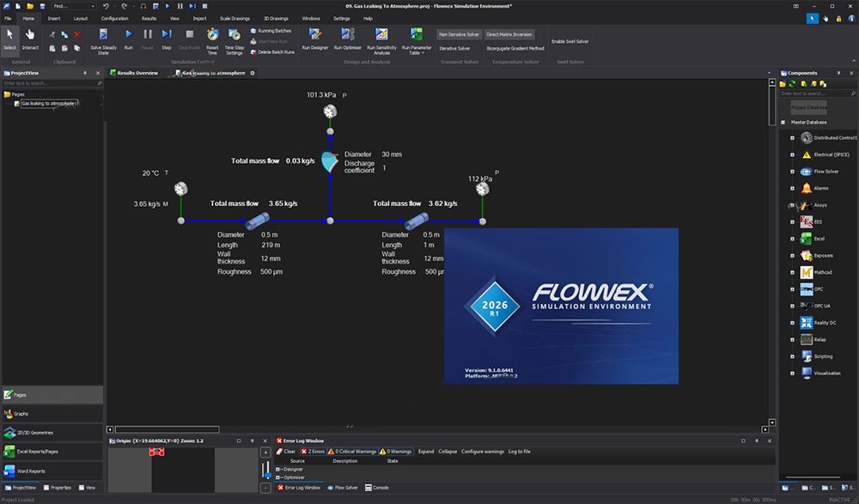
Task: Open the Find combo box dropdown
Action: [x=93, y=6]
